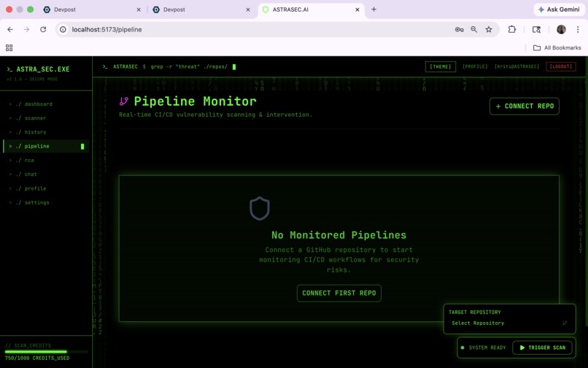Screen dimensions: 588x368
Task: Open ./ settings in sidebar
Action: (x=46, y=202)
